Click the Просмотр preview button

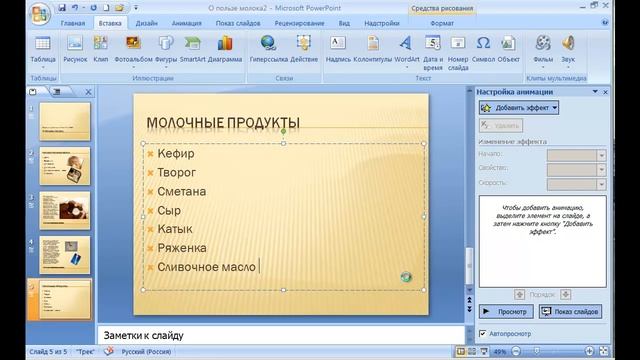[506, 311]
